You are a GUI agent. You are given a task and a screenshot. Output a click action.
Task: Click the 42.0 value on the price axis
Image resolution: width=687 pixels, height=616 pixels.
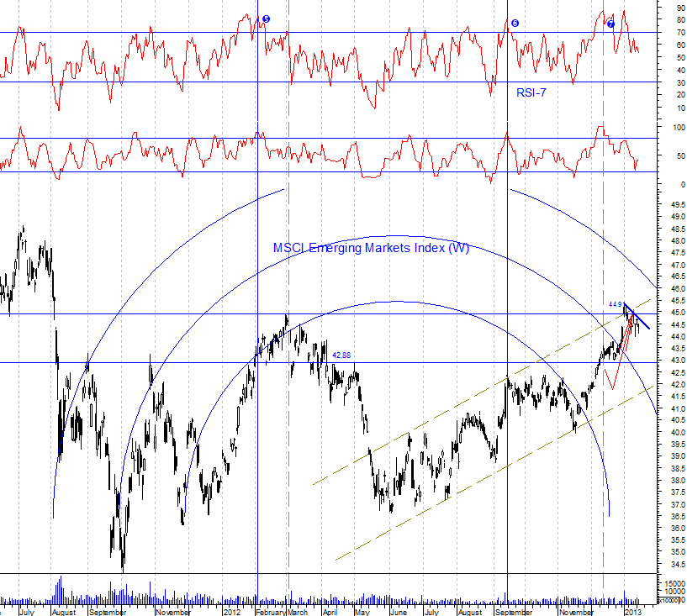click(678, 384)
